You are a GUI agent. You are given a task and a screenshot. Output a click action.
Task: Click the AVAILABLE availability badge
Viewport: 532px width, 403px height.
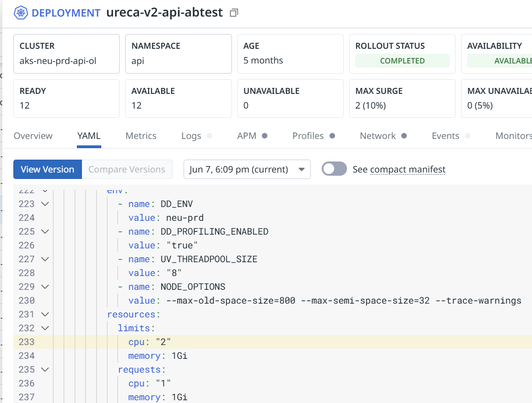point(499,61)
